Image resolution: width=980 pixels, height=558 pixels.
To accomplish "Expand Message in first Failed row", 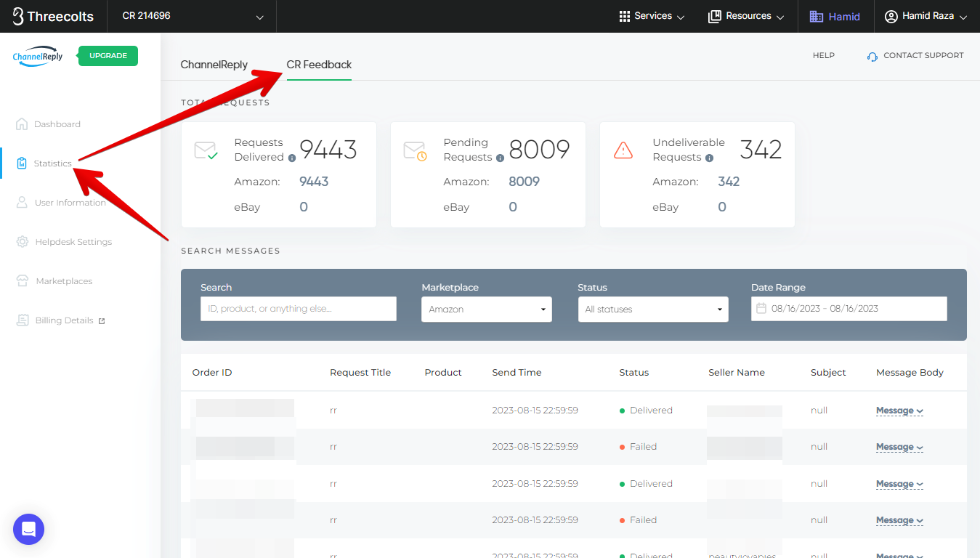I will (x=899, y=447).
